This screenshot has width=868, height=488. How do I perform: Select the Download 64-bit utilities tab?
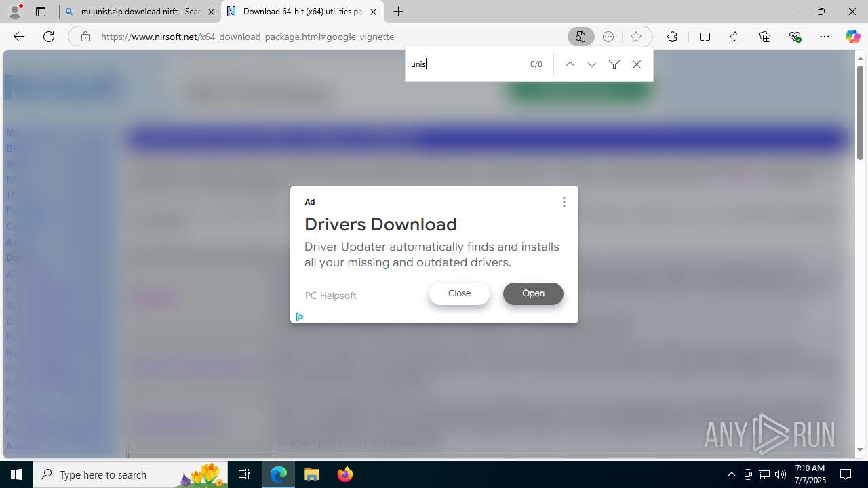coord(302,12)
